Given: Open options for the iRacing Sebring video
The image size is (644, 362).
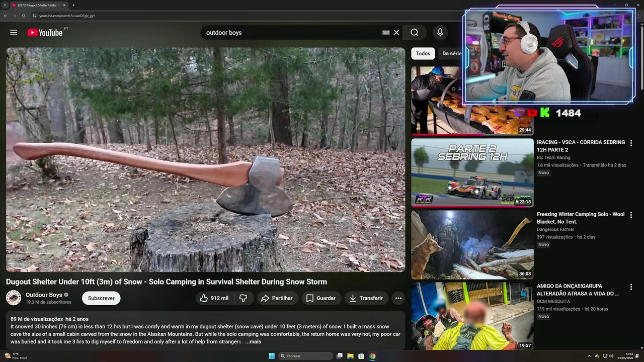Looking at the screenshot, I should pyautogui.click(x=631, y=143).
